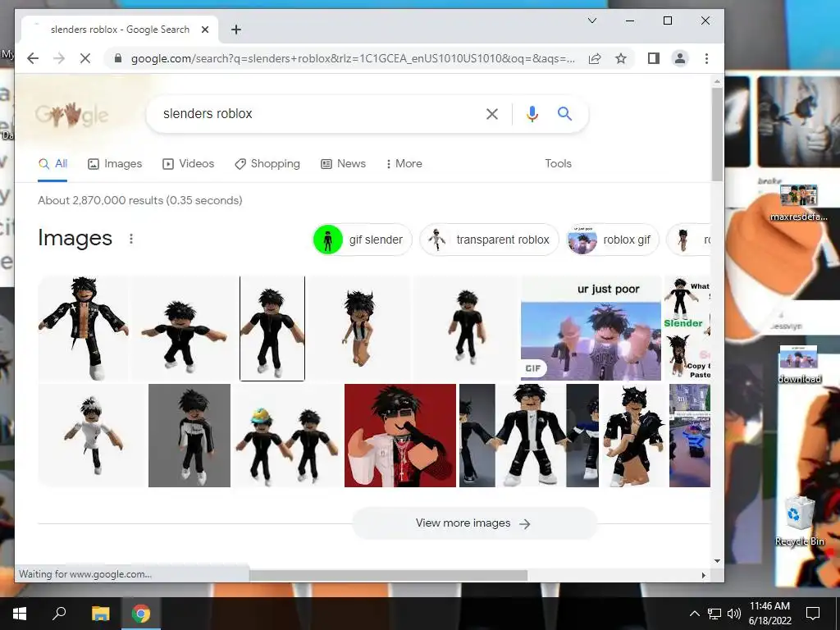The width and height of the screenshot is (840, 630).
Task: Click the scroll up arrow
Action: 717,81
